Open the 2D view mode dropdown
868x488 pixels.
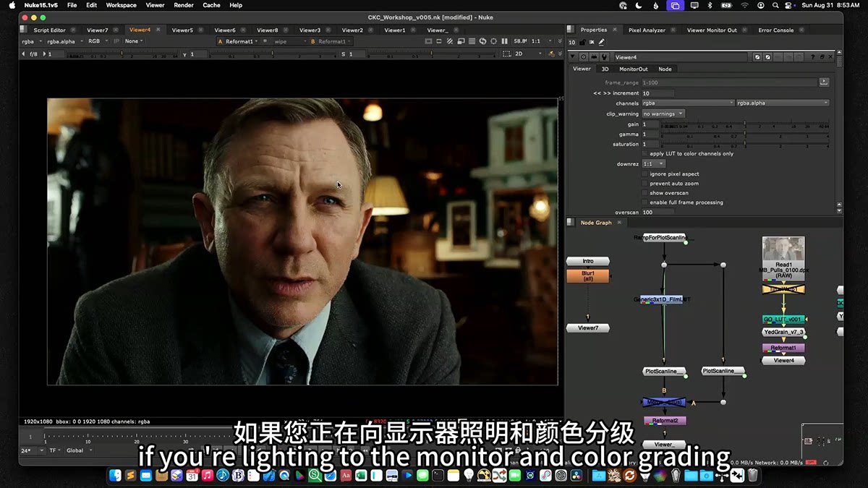529,53
